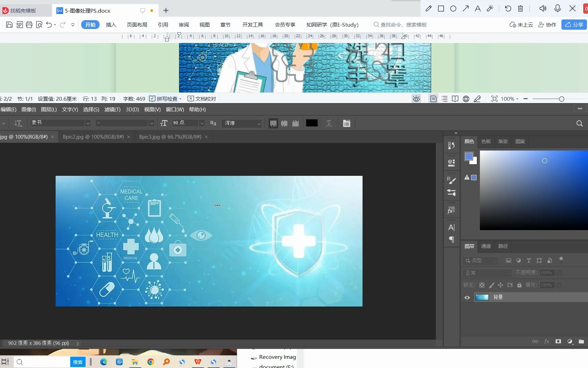588x368 pixels.
Task: Switch to Bpic2.jpg document tab
Action: coord(93,137)
